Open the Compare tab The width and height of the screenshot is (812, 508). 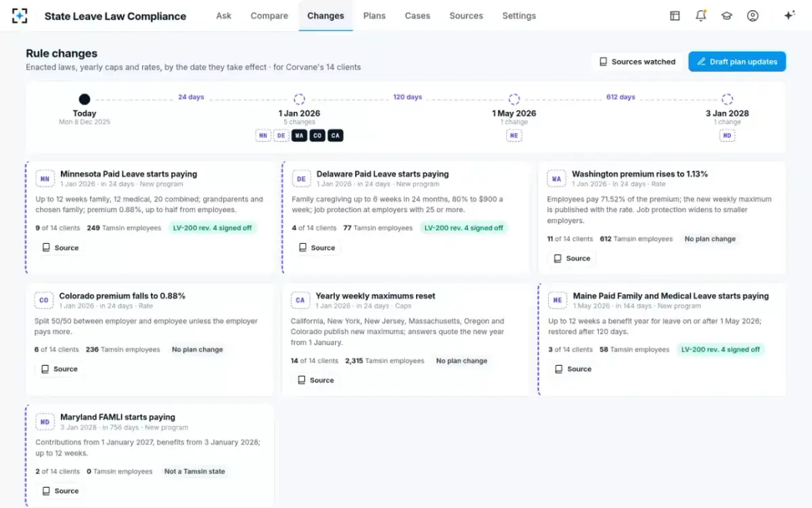coord(269,16)
